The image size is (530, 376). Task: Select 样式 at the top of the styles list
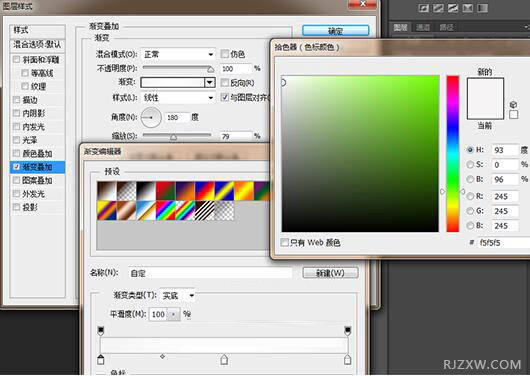(38, 31)
